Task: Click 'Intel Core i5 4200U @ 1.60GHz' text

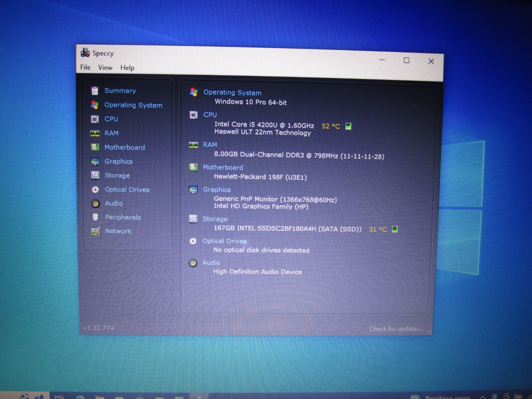Action: [264, 125]
